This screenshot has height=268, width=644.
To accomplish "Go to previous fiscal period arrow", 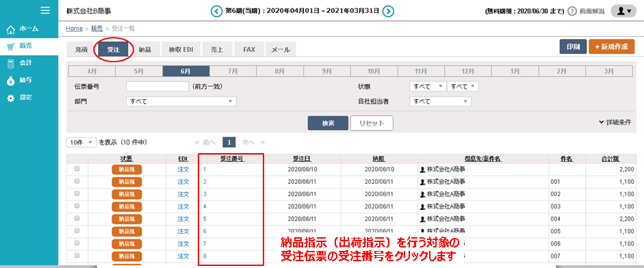I will point(216,11).
